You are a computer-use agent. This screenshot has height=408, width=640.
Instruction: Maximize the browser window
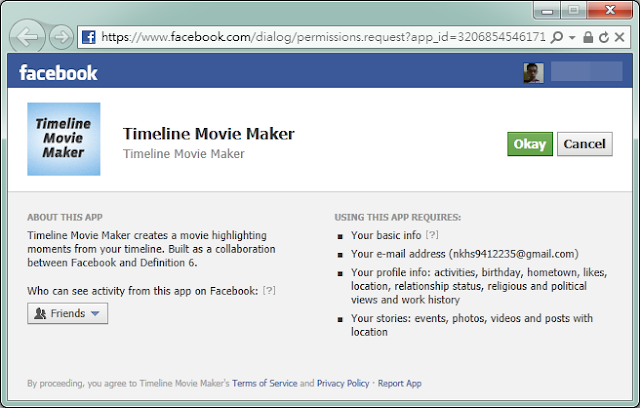573,10
